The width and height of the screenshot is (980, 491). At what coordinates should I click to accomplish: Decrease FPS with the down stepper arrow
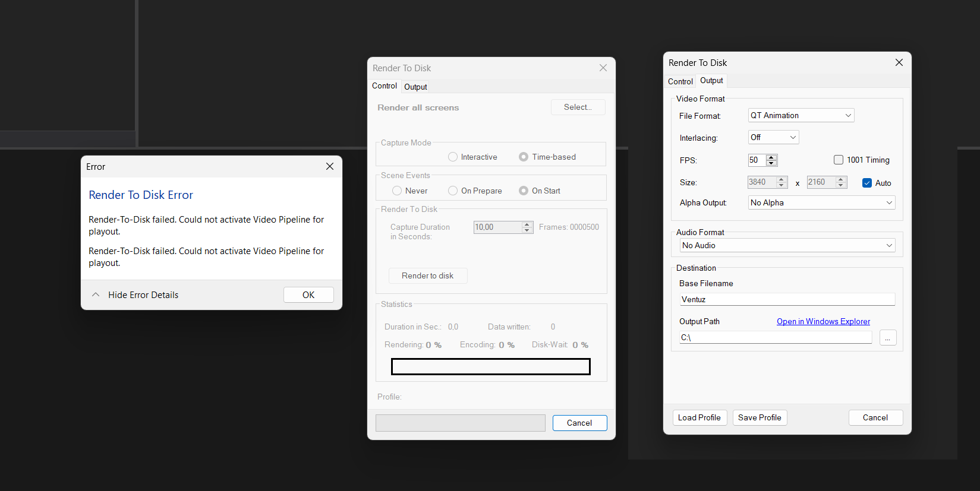[x=771, y=163]
